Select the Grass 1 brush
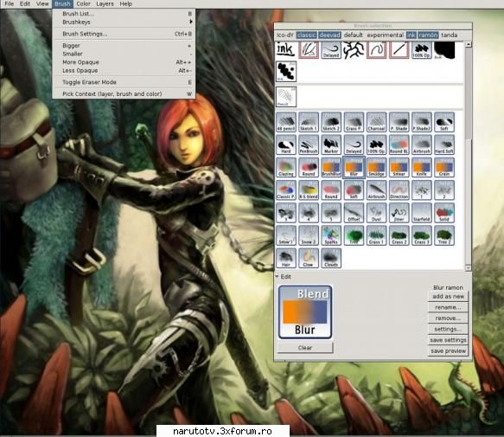This screenshot has width=504, height=437. click(376, 235)
